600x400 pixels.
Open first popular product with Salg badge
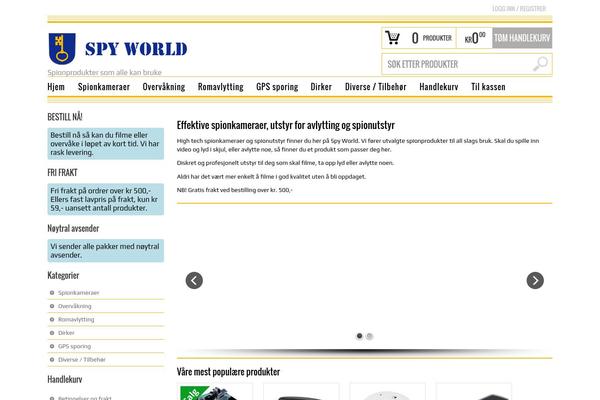215,392
